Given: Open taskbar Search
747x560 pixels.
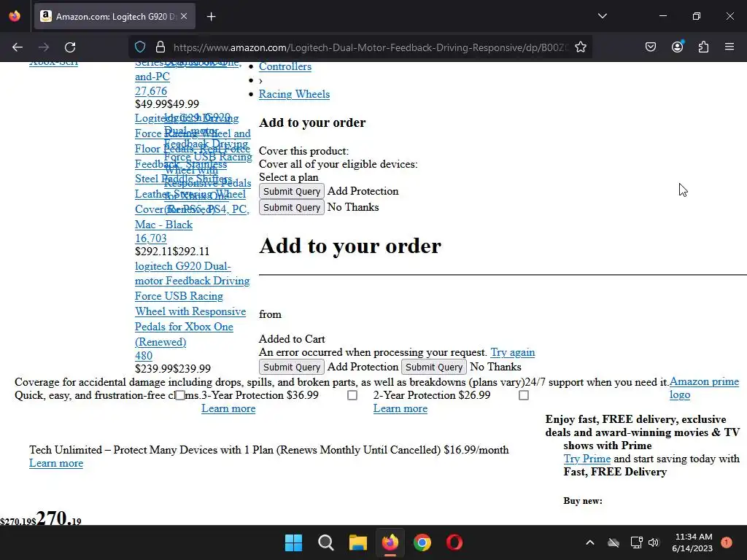Looking at the screenshot, I should click(326, 542).
